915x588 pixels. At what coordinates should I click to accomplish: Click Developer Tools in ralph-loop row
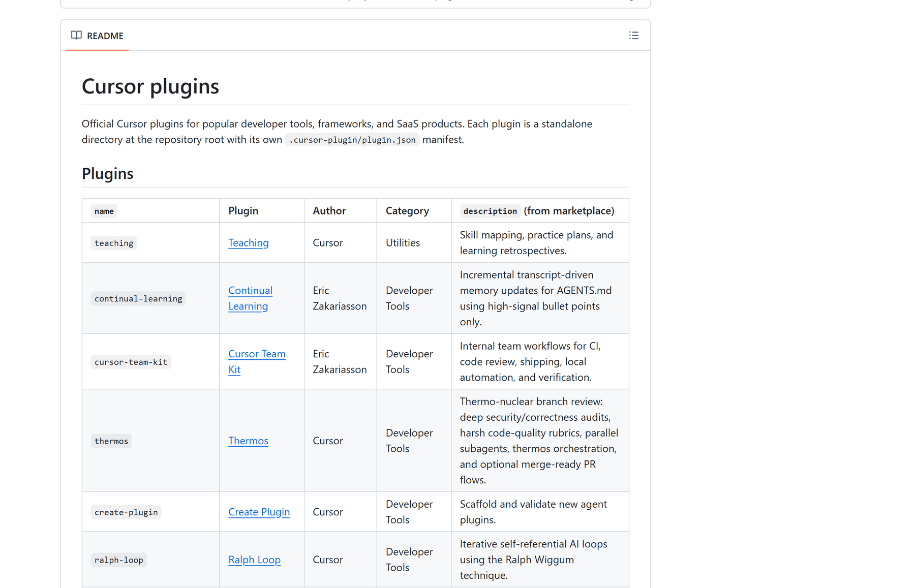pos(409,560)
